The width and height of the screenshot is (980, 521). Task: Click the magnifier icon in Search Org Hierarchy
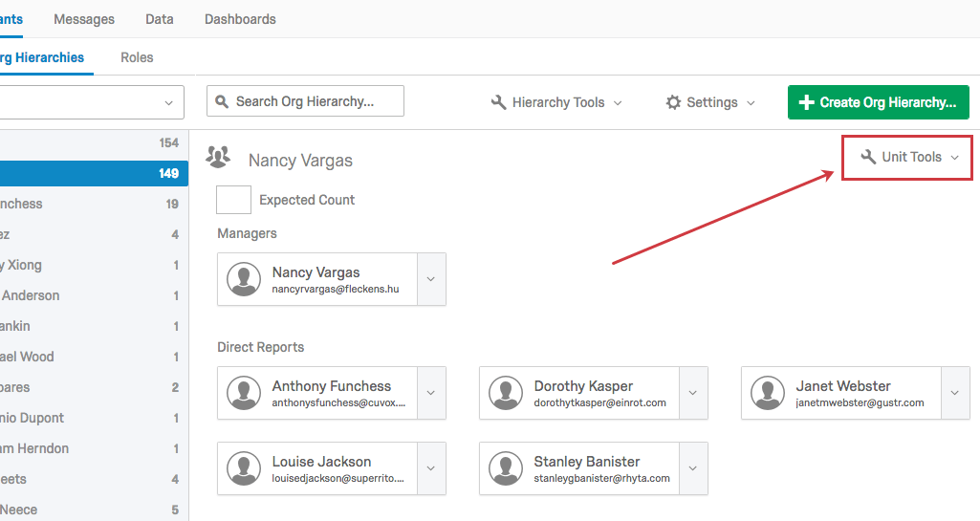coord(222,101)
